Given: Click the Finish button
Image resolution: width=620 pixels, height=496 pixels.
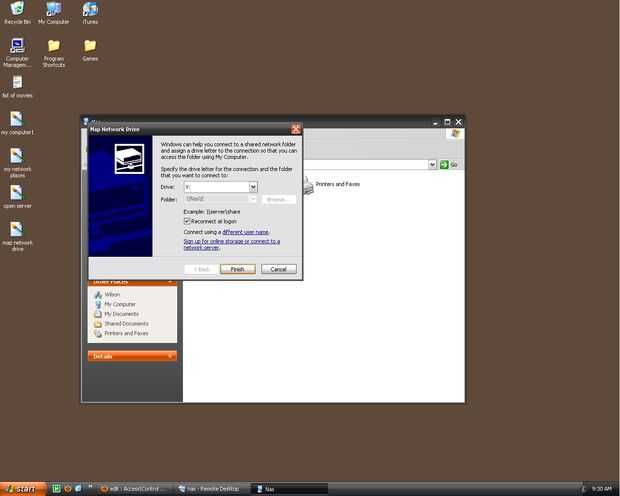Looking at the screenshot, I should pos(238,269).
